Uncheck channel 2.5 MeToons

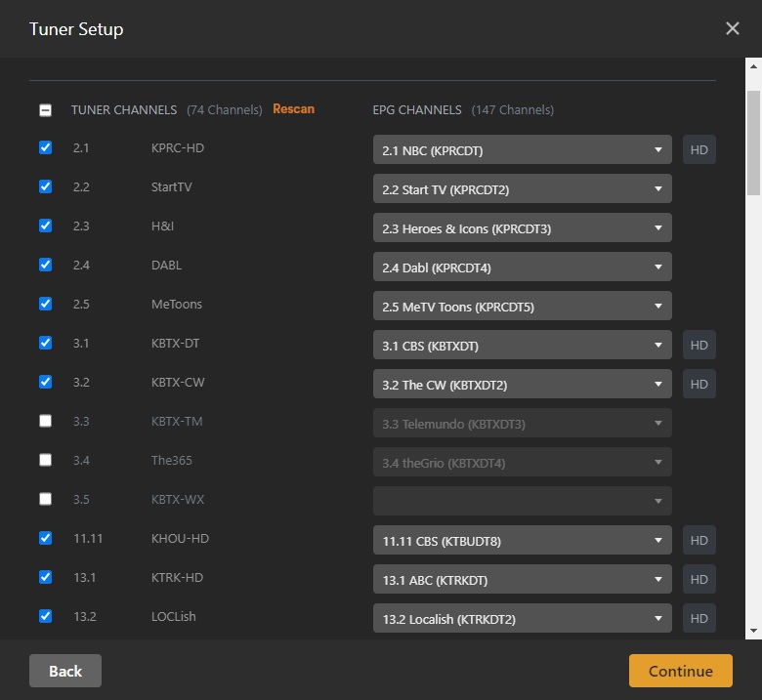click(x=45, y=304)
